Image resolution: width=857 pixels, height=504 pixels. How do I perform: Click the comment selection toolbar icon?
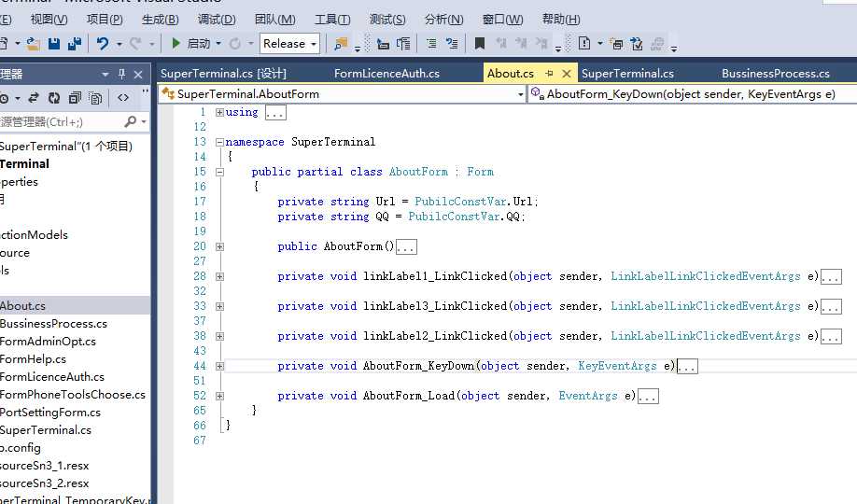pyautogui.click(x=431, y=43)
